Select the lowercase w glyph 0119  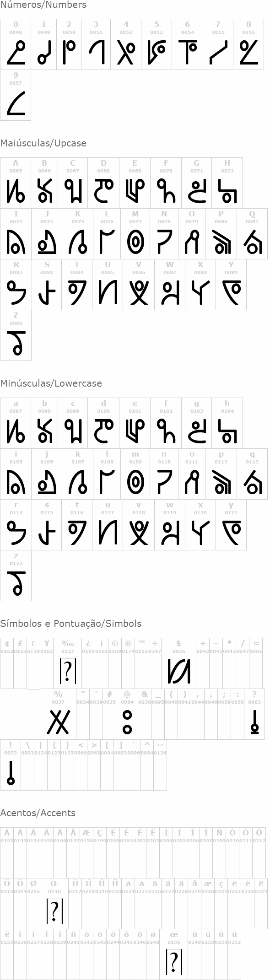pyautogui.click(x=170, y=525)
